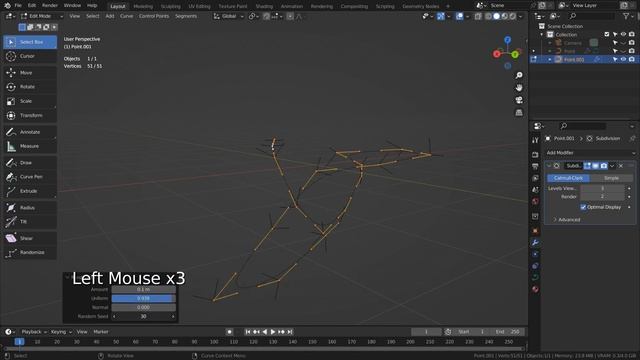Toggle Point.001 selectable arrow icon

(615, 60)
